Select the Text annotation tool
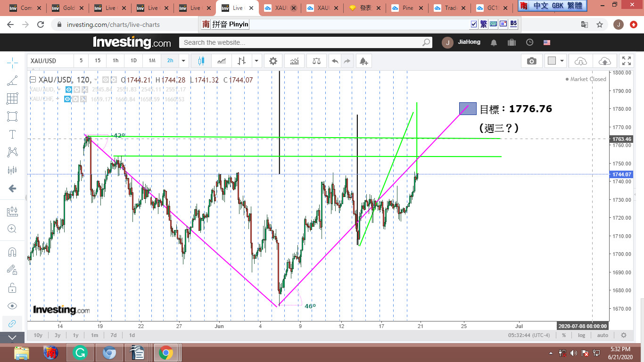This screenshot has height=362, width=644. pos(12,134)
